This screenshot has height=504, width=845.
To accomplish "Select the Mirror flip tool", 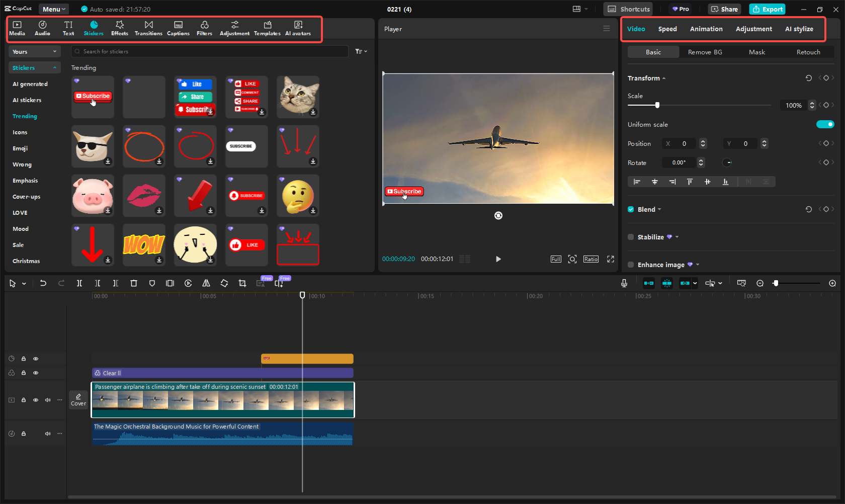I will point(206,283).
